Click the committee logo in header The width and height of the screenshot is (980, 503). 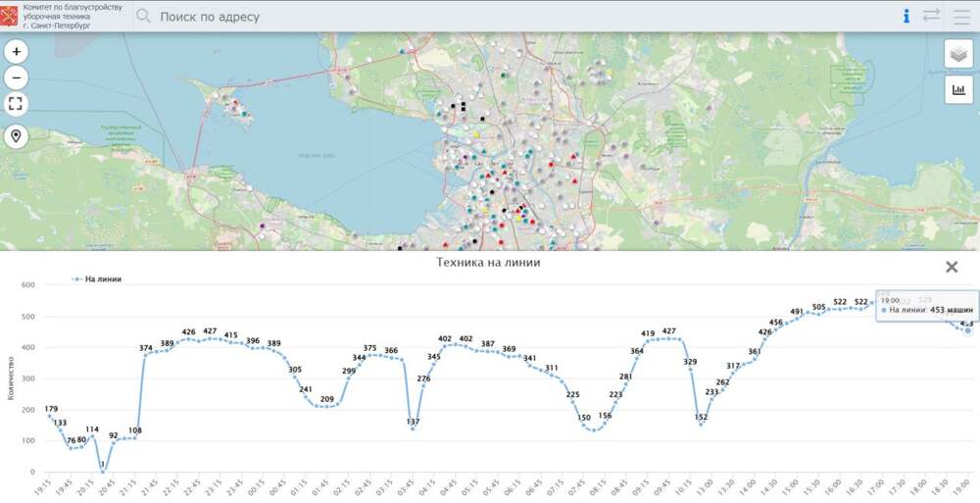[x=11, y=16]
